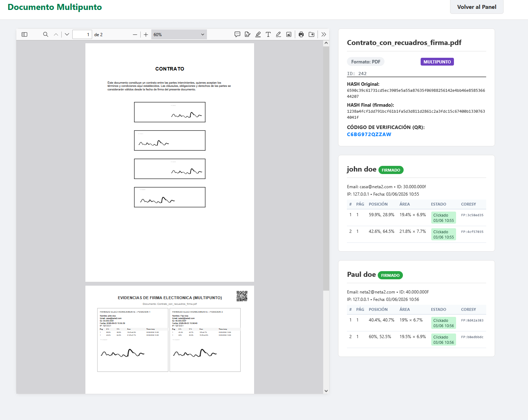This screenshot has width=528, height=420.
Task: Select the highlight tool
Action: pyautogui.click(x=258, y=34)
